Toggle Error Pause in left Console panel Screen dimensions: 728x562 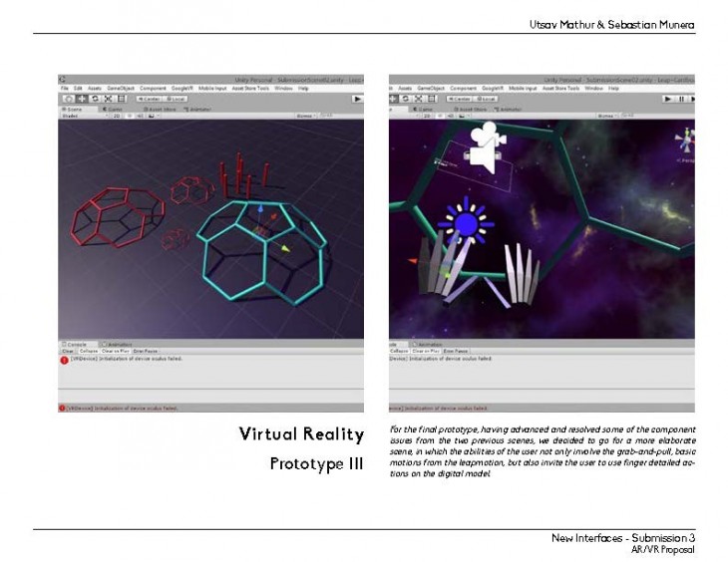tap(146, 351)
